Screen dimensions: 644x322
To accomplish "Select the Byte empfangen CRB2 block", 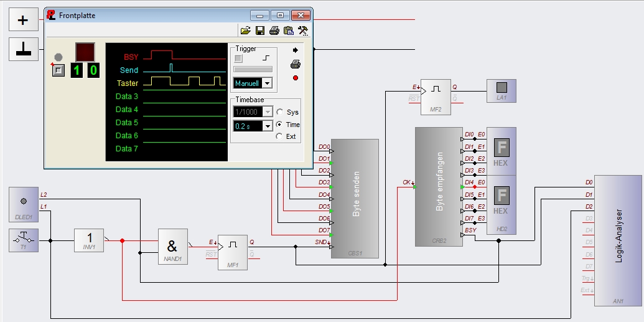I will 439,187.
